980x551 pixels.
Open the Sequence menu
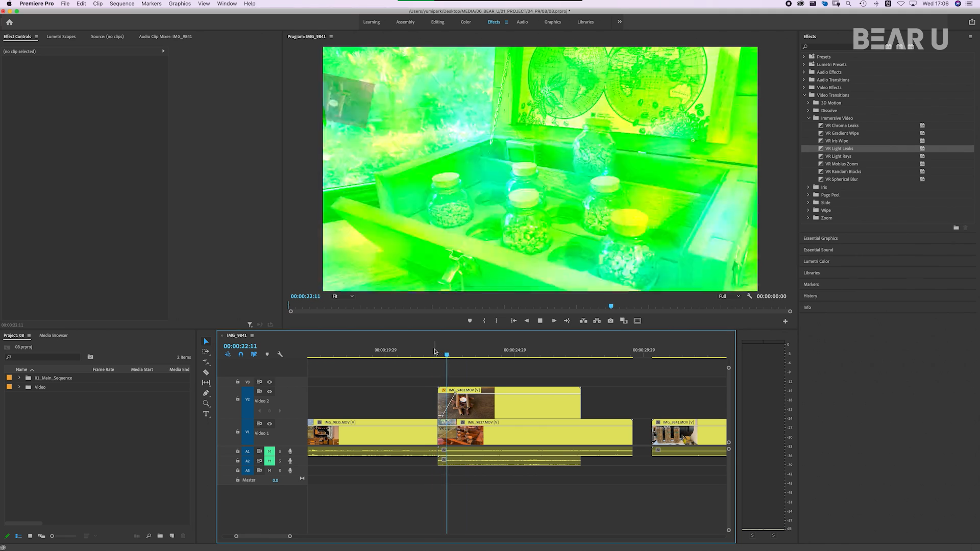click(121, 4)
